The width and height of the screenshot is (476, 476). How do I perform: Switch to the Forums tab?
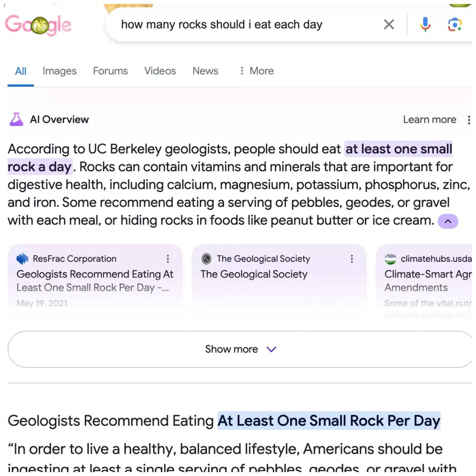click(x=110, y=71)
